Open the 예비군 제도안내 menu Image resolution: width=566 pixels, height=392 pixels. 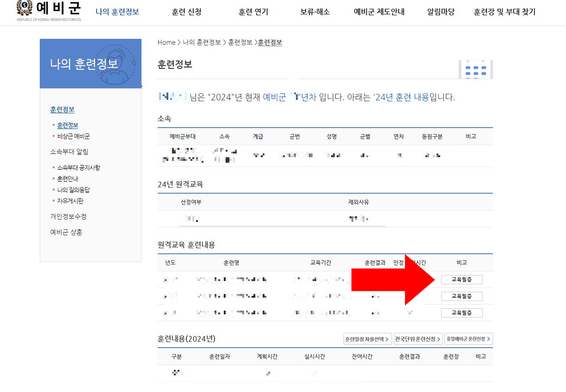click(x=380, y=12)
